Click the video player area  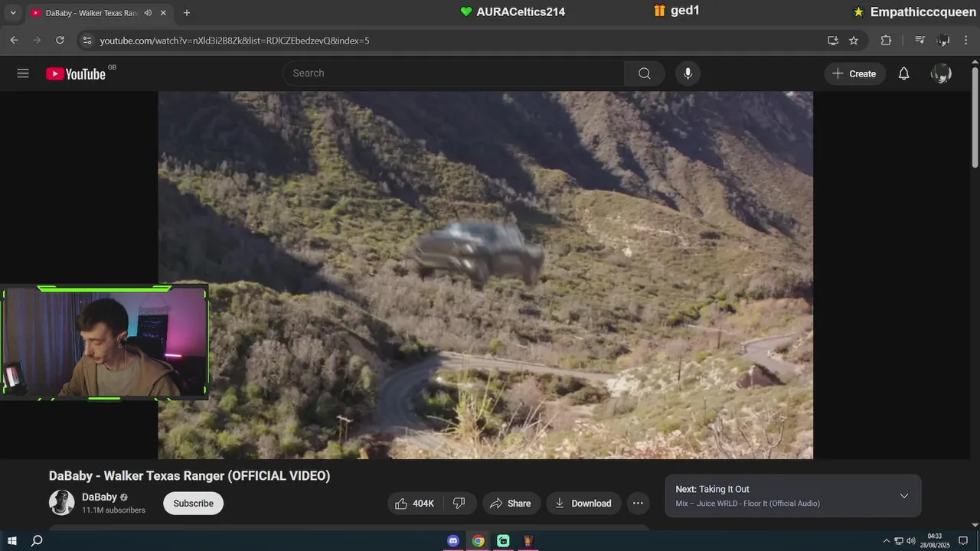(x=485, y=275)
